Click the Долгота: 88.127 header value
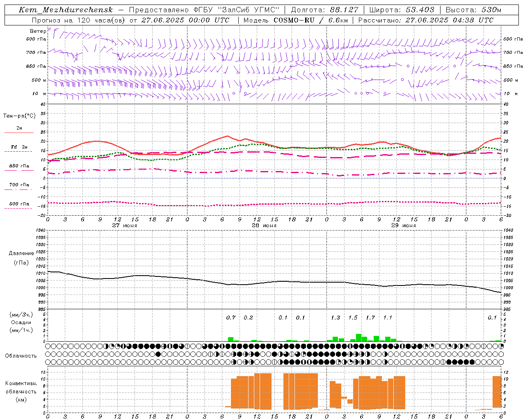Image resolution: width=525 pixels, height=420 pixels. pos(324,10)
